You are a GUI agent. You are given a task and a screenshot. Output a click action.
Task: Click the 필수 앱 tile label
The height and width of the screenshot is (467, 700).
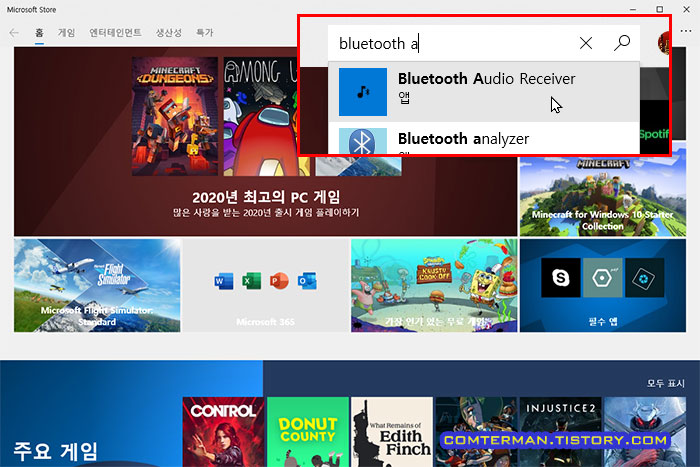point(603,321)
